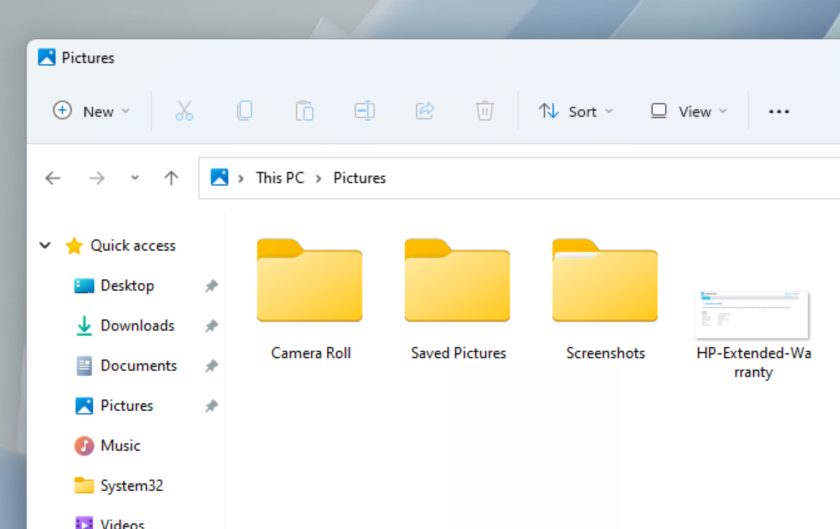The width and height of the screenshot is (840, 529).
Task: Select the HP-Extended-Warranty image thumbnail
Action: 752,315
